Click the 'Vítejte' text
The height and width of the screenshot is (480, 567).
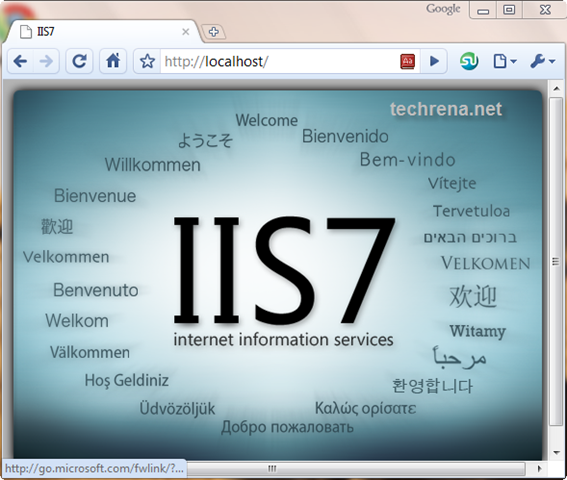tap(452, 183)
